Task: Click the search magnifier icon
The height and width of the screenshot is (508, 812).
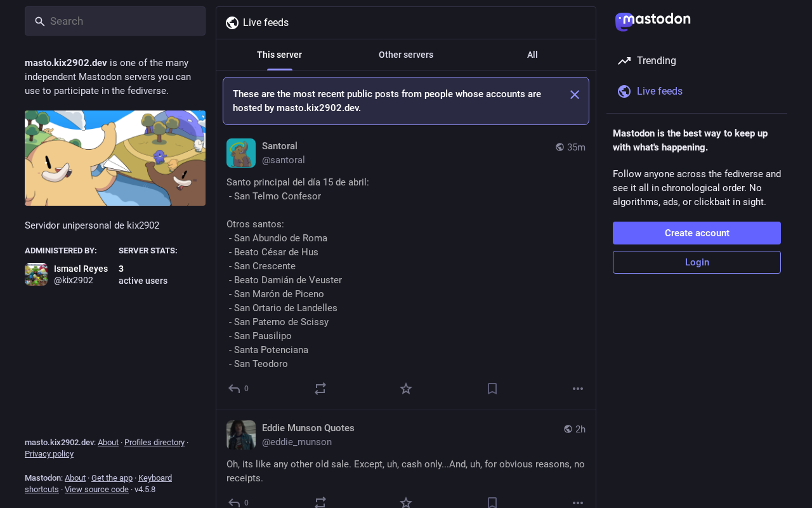Action: (40, 22)
